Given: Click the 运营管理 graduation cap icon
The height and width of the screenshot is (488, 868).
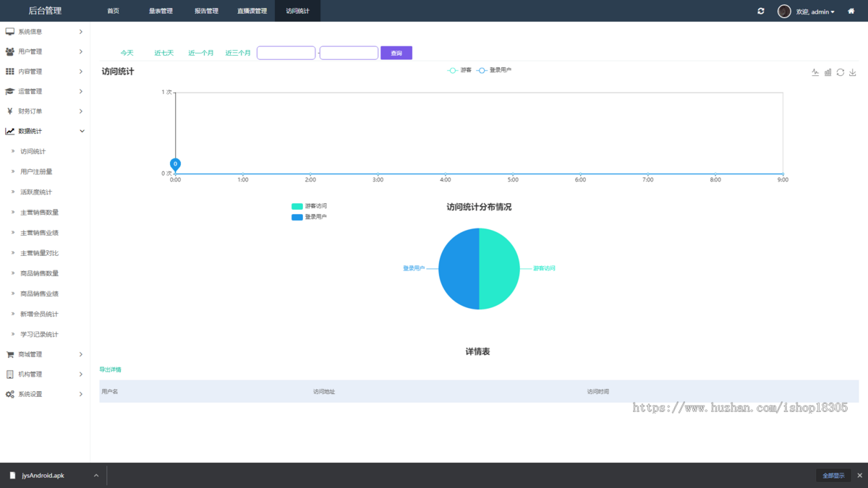Looking at the screenshot, I should coord(10,91).
